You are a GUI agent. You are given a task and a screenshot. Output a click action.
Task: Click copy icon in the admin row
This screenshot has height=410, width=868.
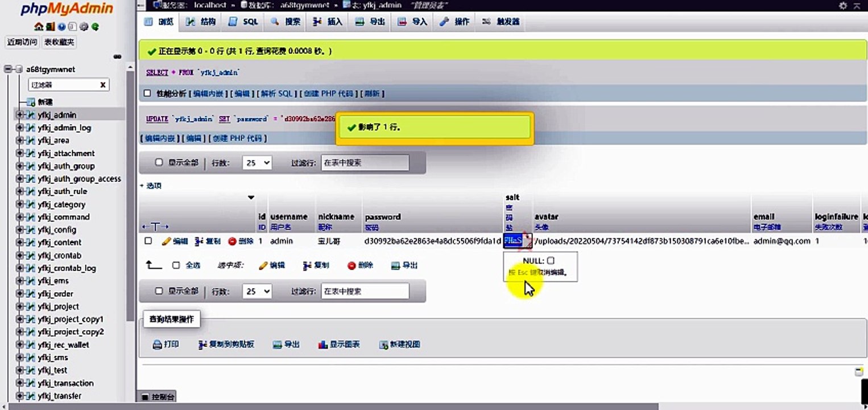(x=199, y=241)
